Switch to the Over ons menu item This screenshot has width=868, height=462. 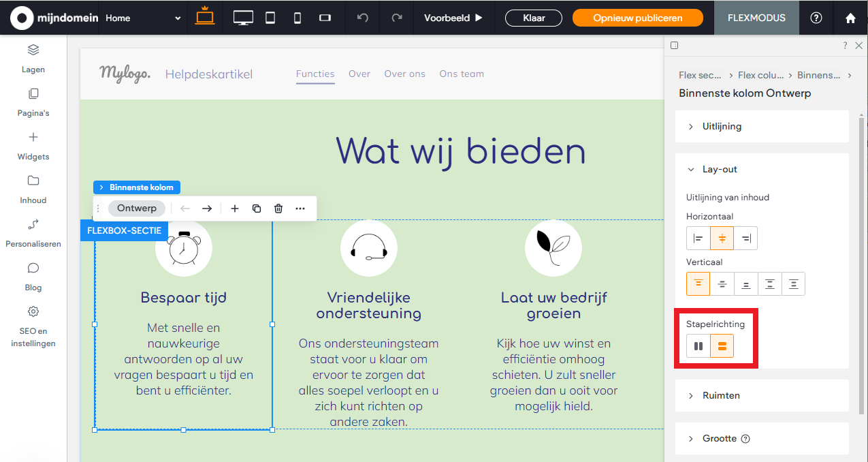tap(404, 74)
